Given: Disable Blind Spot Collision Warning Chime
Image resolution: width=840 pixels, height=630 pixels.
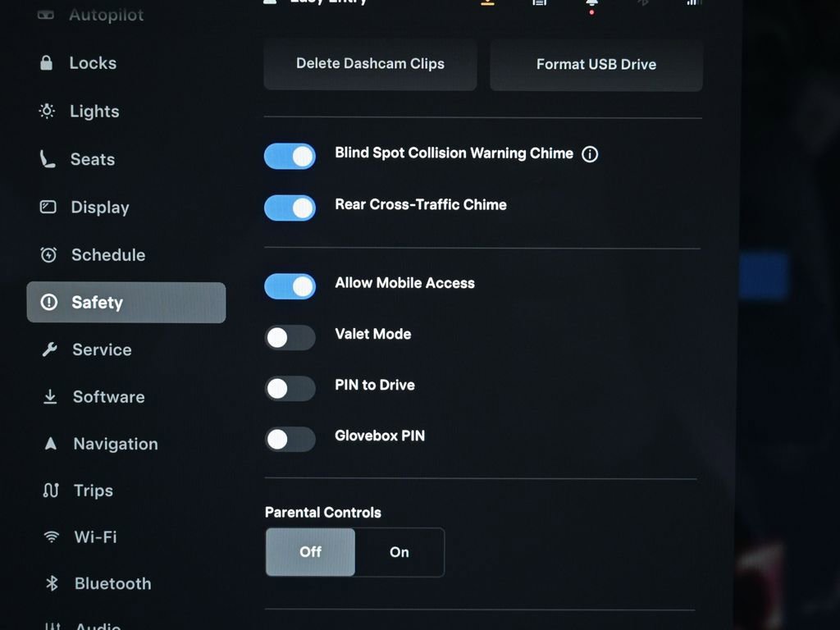Looking at the screenshot, I should [x=290, y=156].
